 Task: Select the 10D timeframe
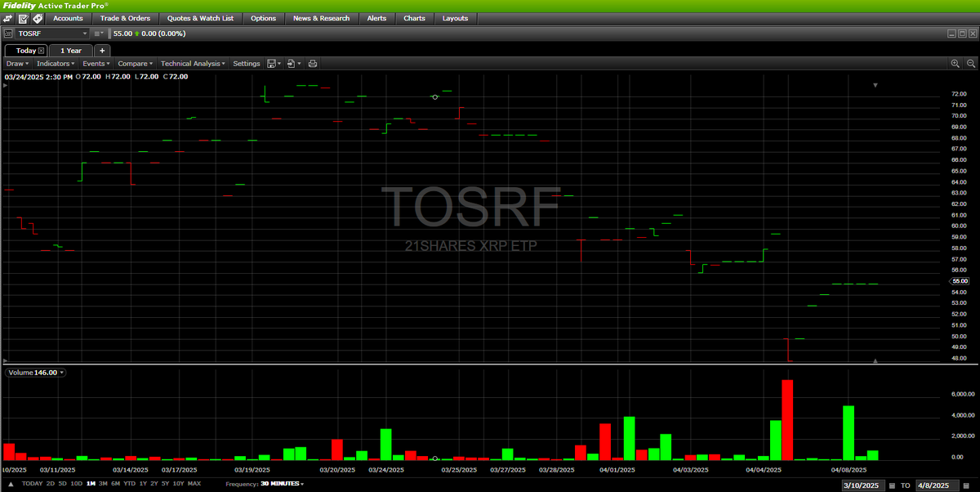tap(77, 484)
